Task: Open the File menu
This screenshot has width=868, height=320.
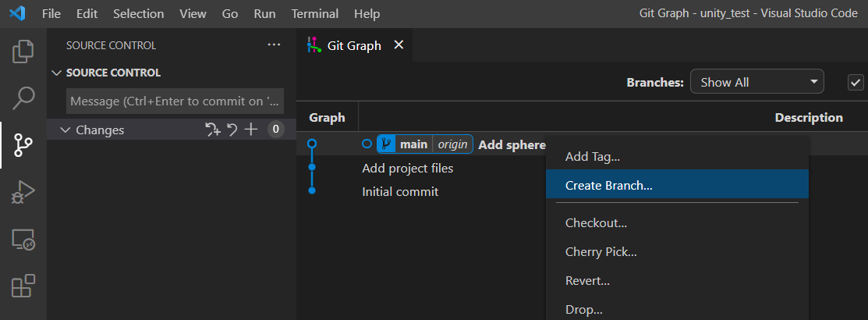Action: 51,14
